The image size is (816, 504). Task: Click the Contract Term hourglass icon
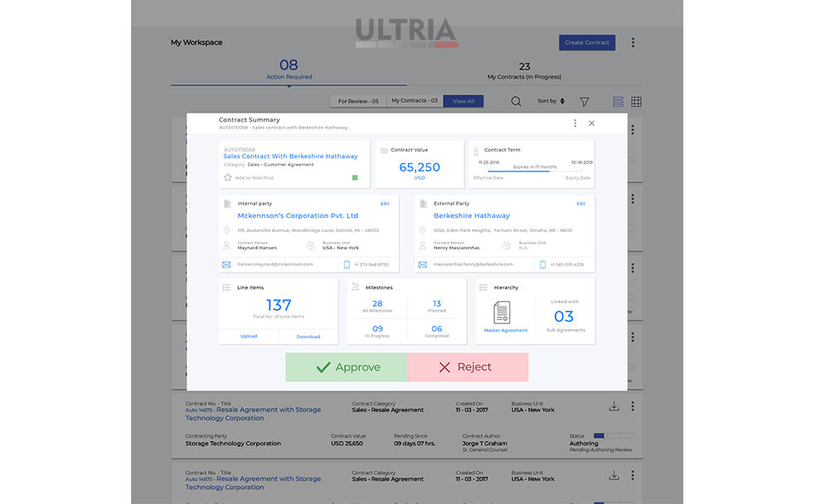(476, 151)
